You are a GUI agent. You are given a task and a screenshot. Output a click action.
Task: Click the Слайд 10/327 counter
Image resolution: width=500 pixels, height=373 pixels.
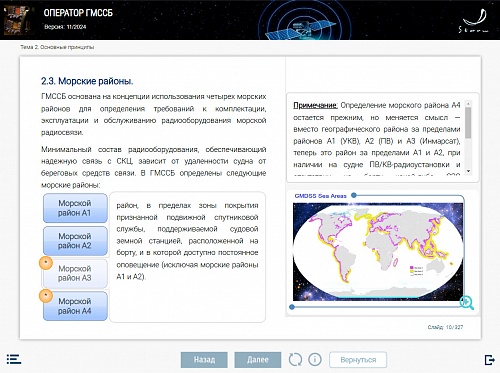[445, 327]
